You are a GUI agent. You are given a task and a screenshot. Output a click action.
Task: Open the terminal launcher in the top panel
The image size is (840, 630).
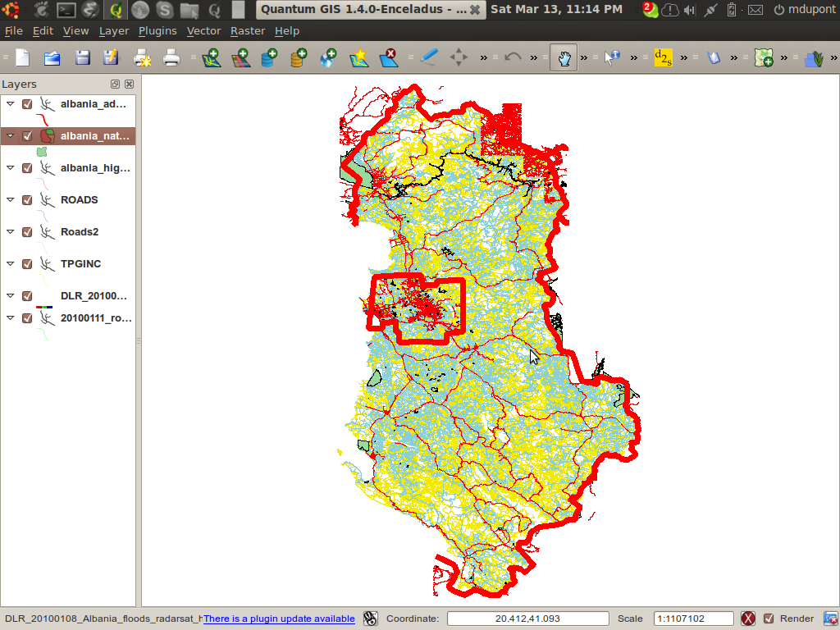[x=66, y=10]
